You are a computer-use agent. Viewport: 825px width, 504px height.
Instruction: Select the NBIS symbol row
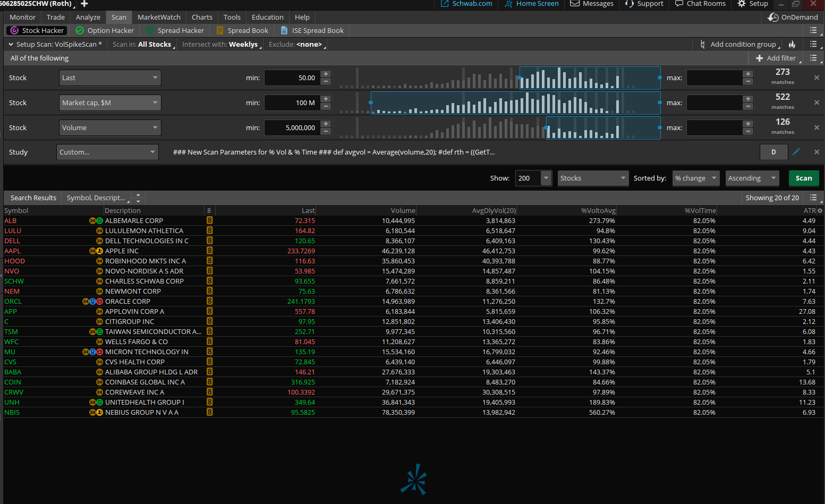point(413,413)
